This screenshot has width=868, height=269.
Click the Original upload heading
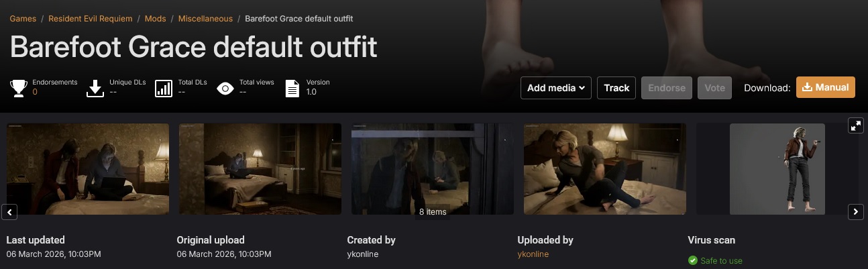coord(211,239)
